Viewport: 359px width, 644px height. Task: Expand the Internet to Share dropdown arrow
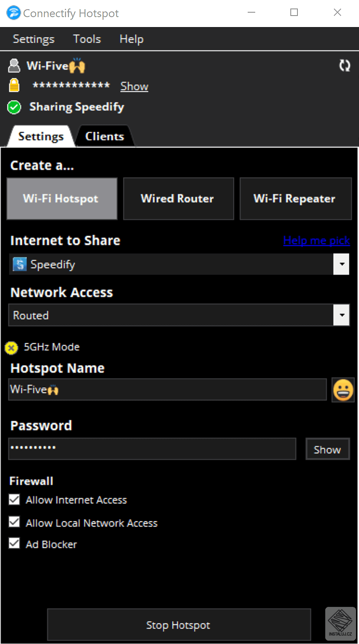pyautogui.click(x=341, y=264)
